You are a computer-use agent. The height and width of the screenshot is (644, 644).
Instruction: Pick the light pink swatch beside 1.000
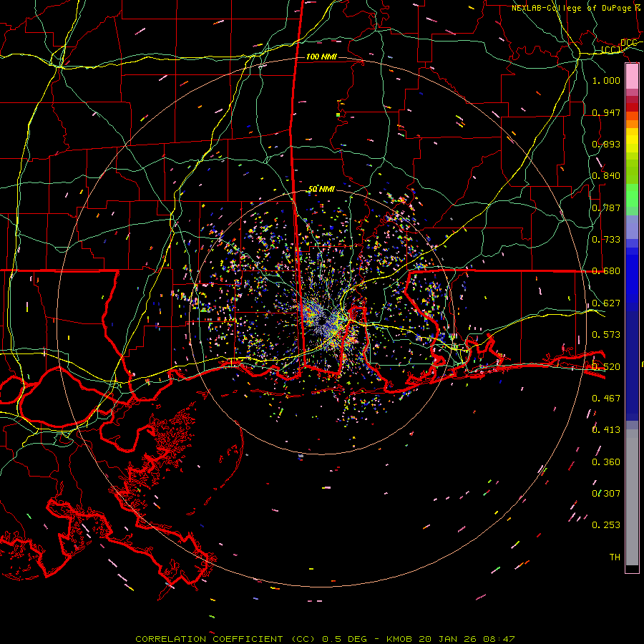tap(632, 77)
